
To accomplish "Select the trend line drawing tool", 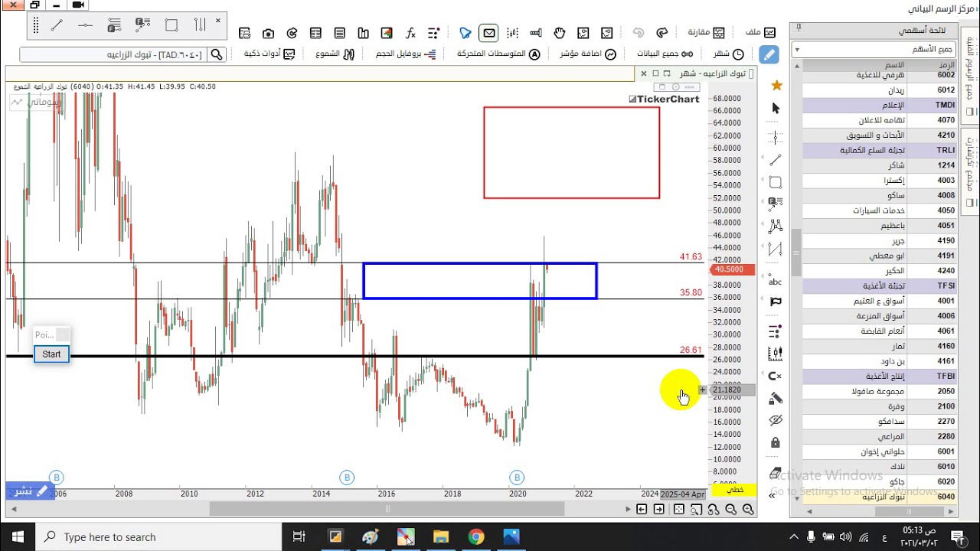I will click(776, 160).
